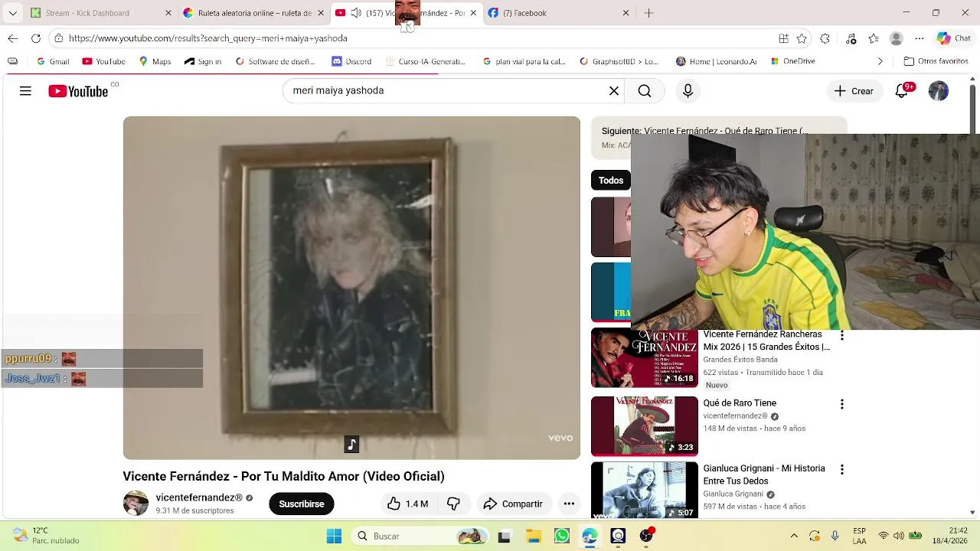Click the Compartir share button
This screenshot has width=980, height=551.
(513, 504)
